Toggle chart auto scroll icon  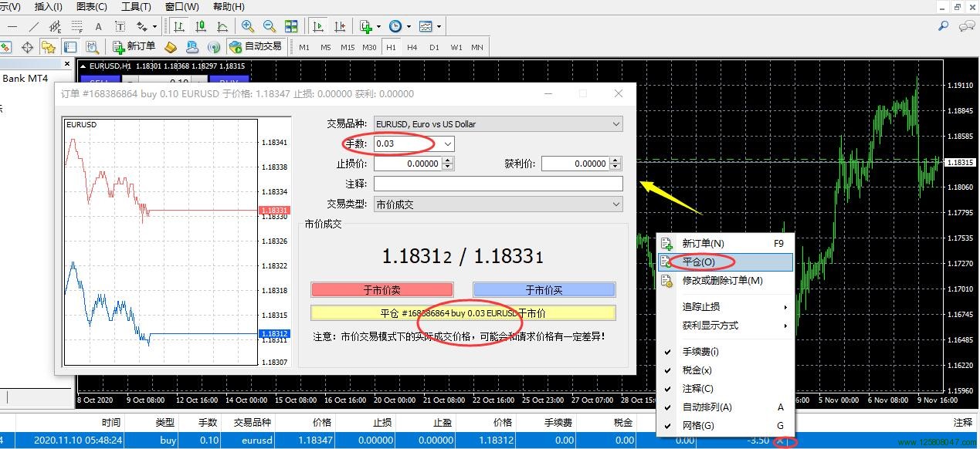[x=318, y=26]
